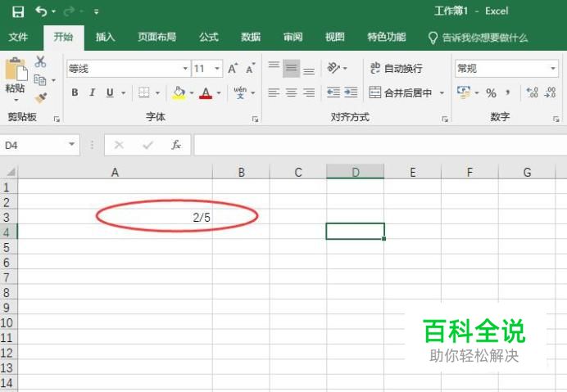
Task: Select Center horizontal align icon
Action: [x=291, y=92]
